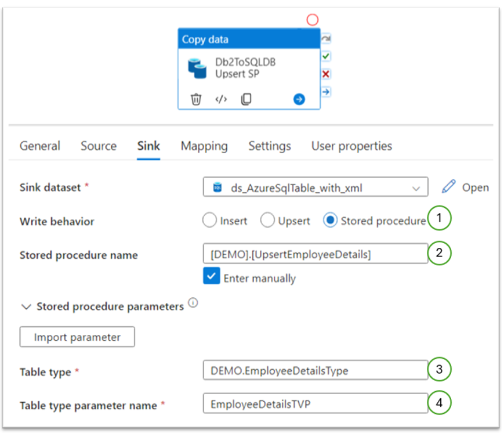Click the Sink dataset label
504x433 pixels.
click(x=50, y=187)
